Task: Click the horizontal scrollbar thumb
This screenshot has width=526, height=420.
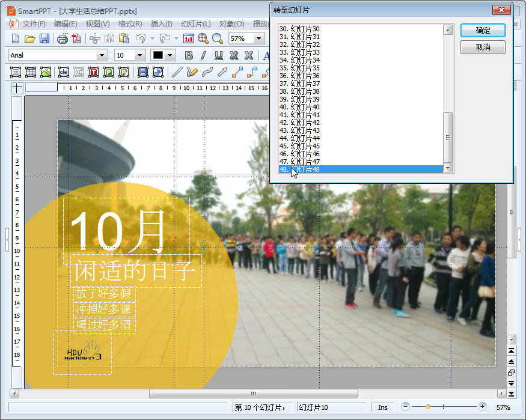Action: (x=254, y=394)
